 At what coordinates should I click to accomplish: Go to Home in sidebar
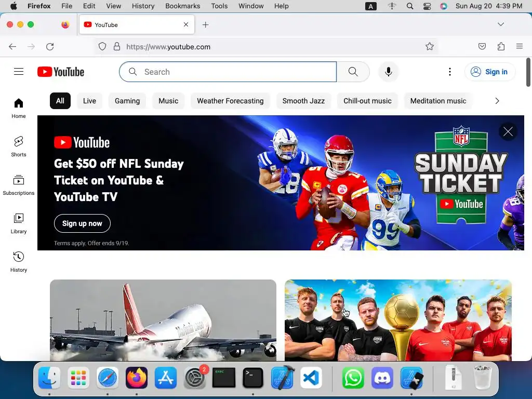pyautogui.click(x=19, y=108)
